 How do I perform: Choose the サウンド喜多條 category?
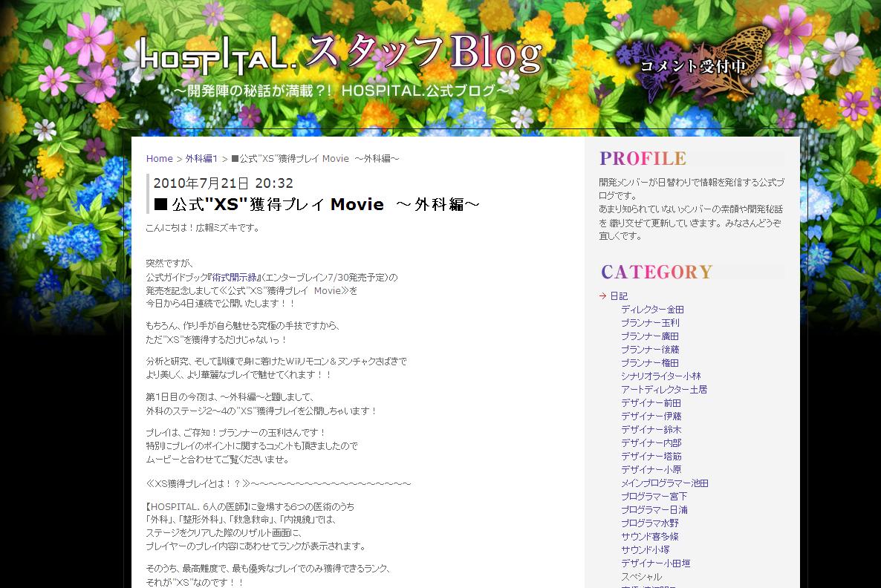coord(649,536)
